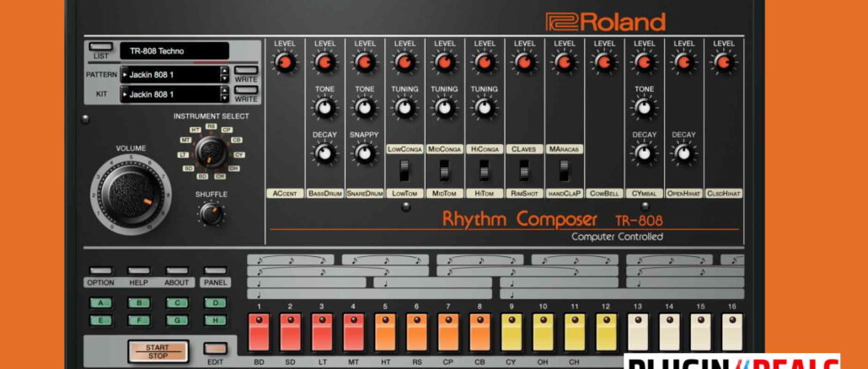
Task: Toggle step 1 button labeled BD
Action: [259, 332]
